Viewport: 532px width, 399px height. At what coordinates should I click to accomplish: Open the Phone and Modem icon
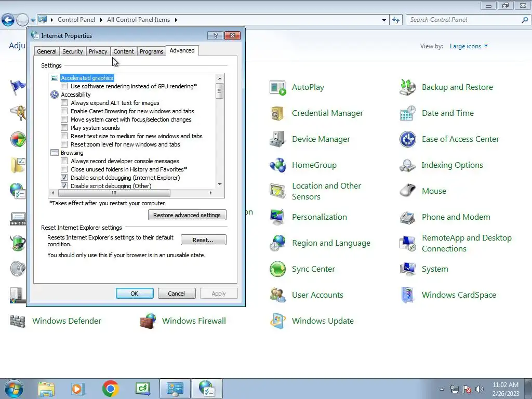[407, 217]
